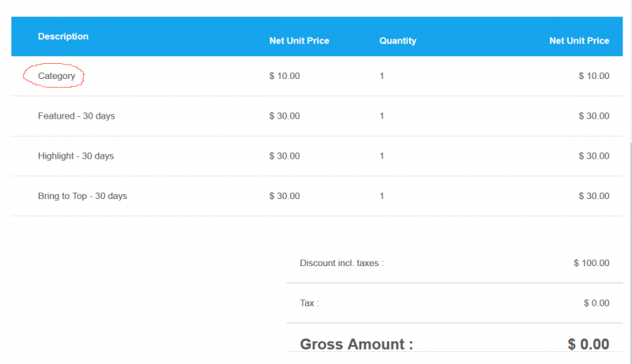Click the Category row total $ 10.00
This screenshot has height=364, width=632.
pyautogui.click(x=594, y=76)
